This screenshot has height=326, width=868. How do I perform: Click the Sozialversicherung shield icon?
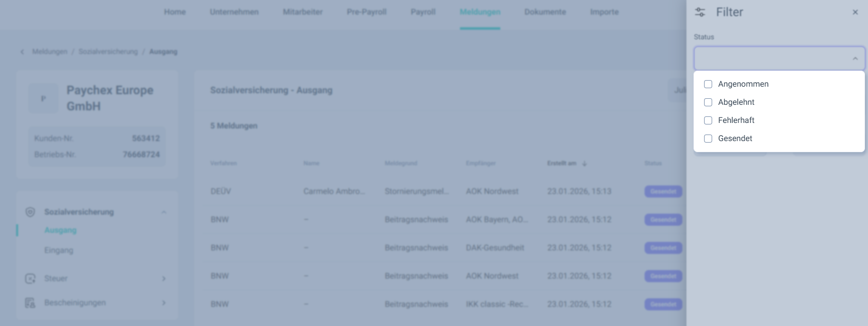[x=30, y=212]
